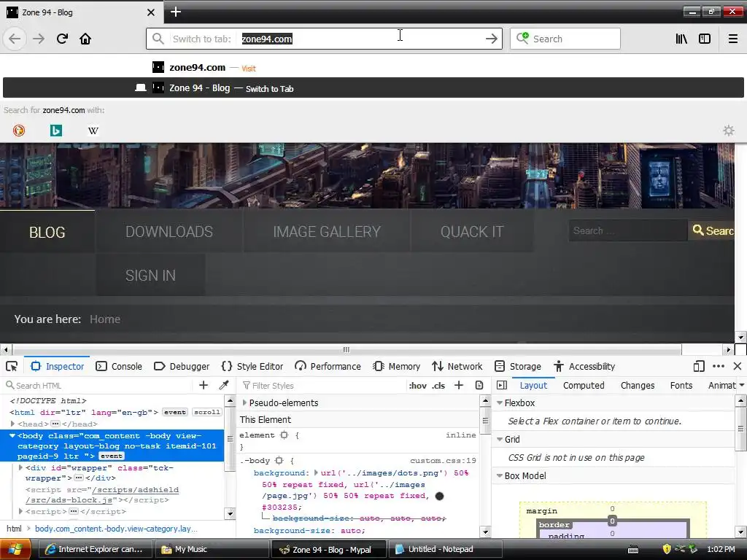Screen dimensions: 747x560
Task: Close the Zone 94 - Blog tab
Action: click(150, 12)
